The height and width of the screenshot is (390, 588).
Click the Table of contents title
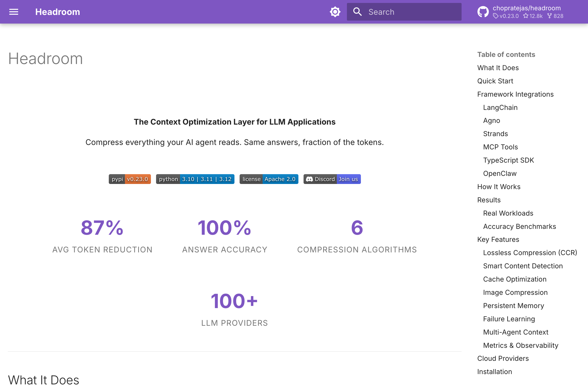[506, 54]
